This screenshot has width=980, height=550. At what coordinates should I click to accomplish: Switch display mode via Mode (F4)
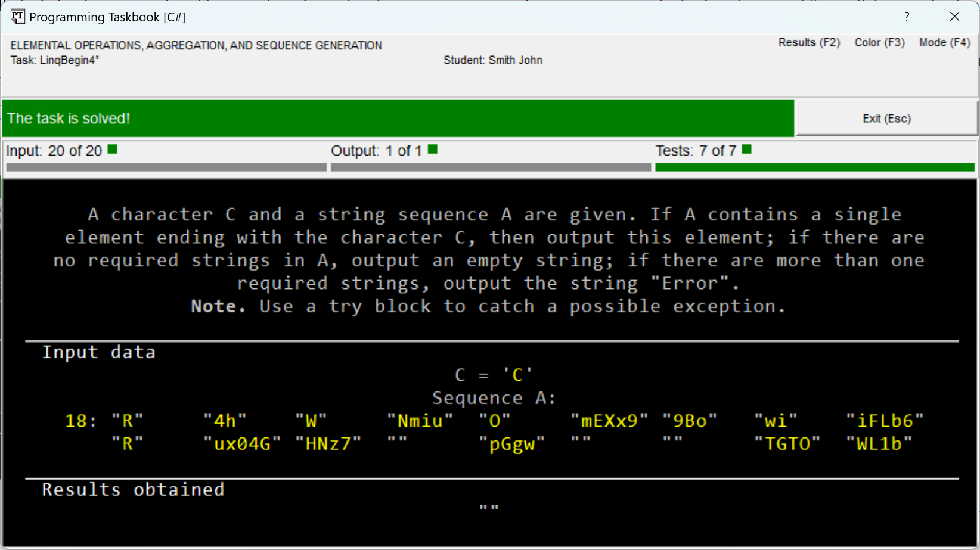tap(944, 43)
